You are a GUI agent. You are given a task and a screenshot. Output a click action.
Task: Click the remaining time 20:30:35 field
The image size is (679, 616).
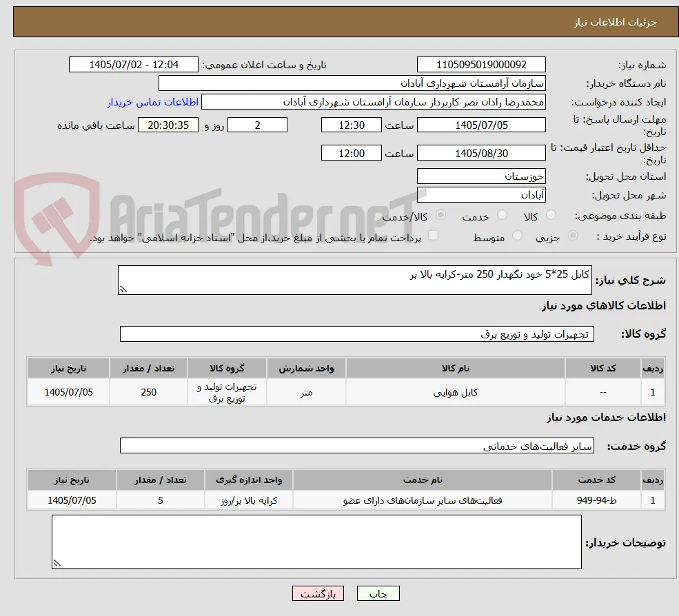tap(168, 125)
